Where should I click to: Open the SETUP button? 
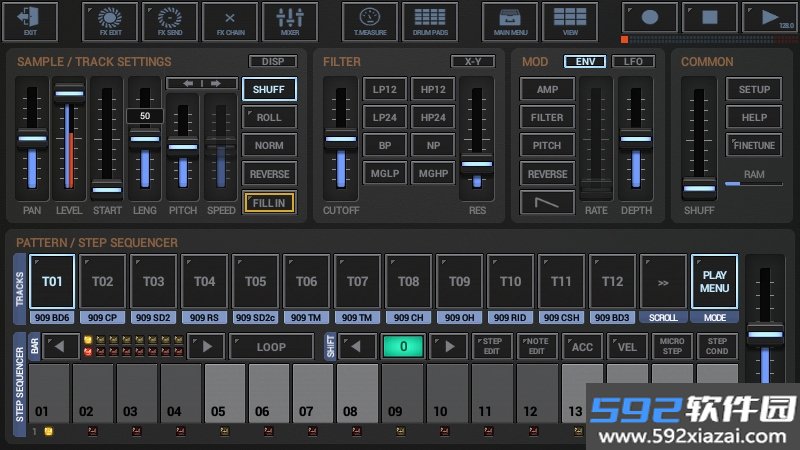(x=754, y=89)
